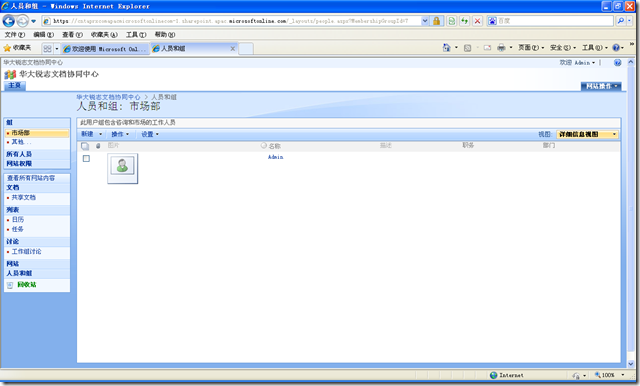Screen dimensions: 640x386
Task: Click the Baidu search provider icon
Action: (x=492, y=21)
